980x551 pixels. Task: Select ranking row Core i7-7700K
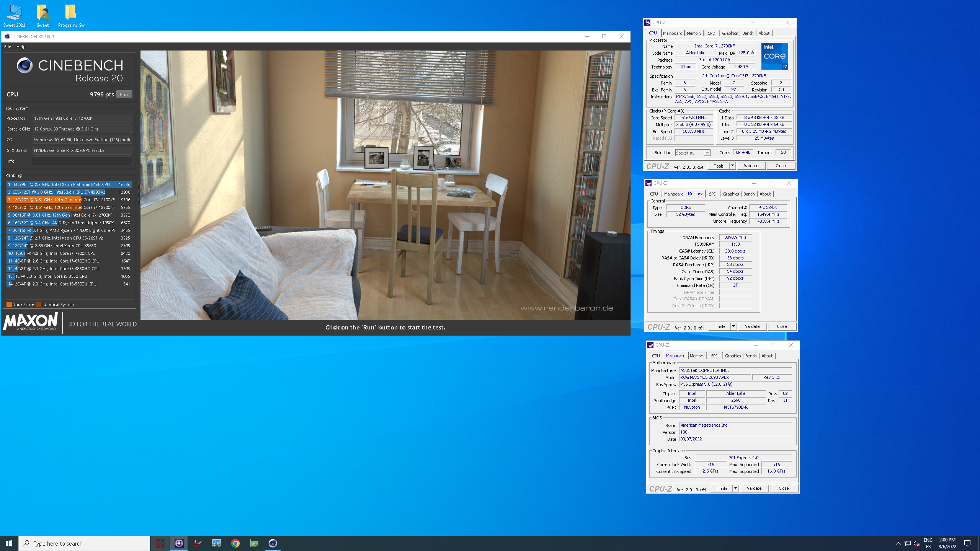pos(69,253)
